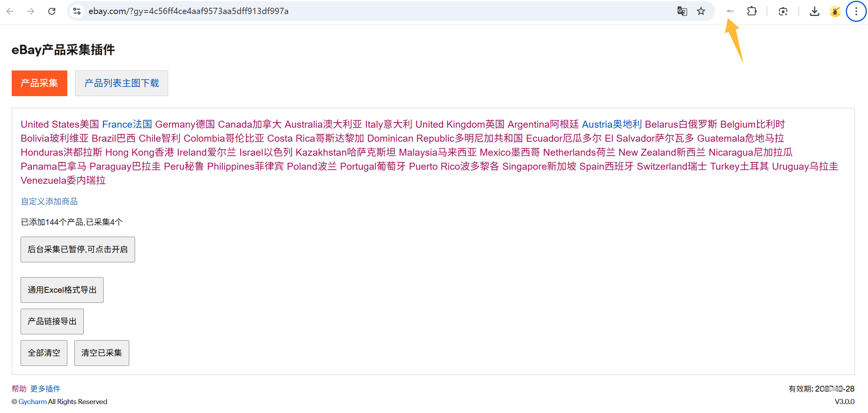This screenshot has height=413, width=868.
Task: Select Chile智利 site
Action: [x=159, y=139]
